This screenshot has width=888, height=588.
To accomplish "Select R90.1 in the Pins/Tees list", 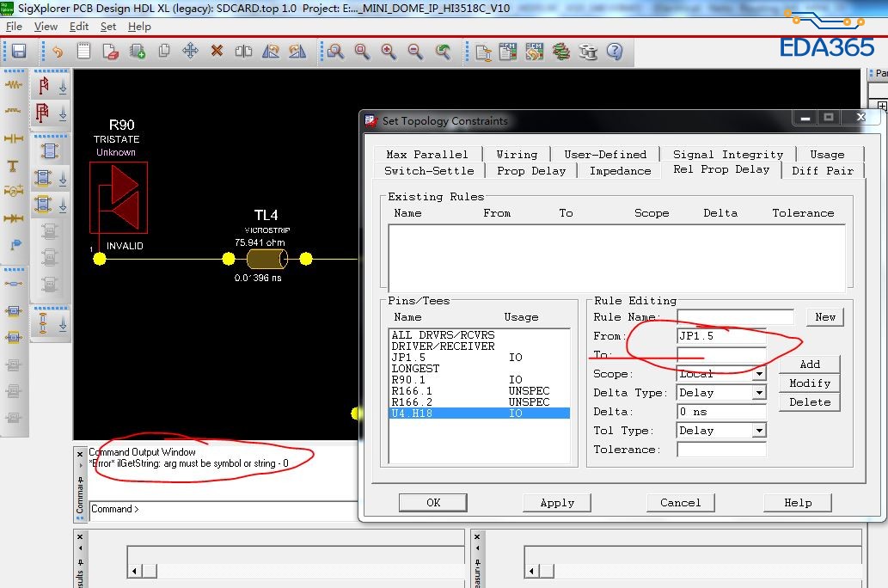I will 408,379.
